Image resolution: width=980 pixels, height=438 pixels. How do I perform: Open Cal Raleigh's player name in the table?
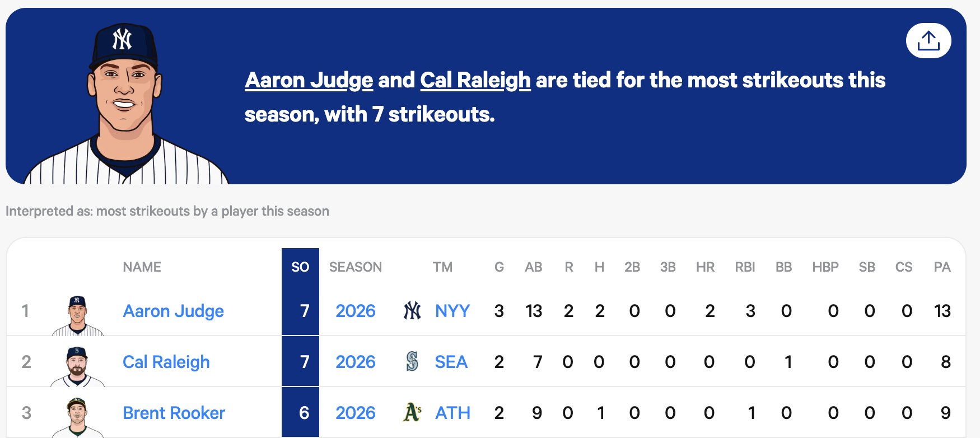(x=166, y=362)
